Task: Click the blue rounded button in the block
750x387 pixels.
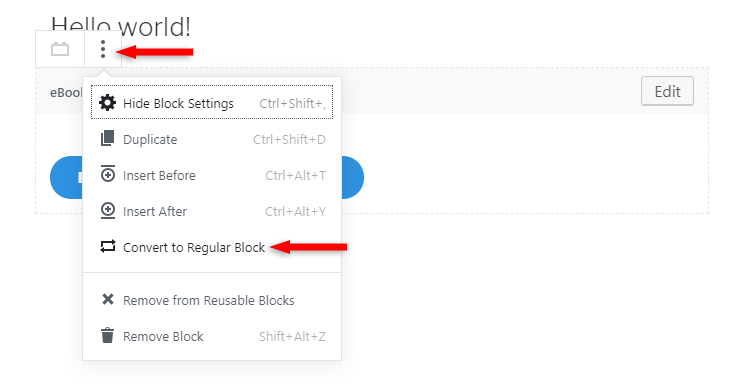Action: click(x=207, y=177)
